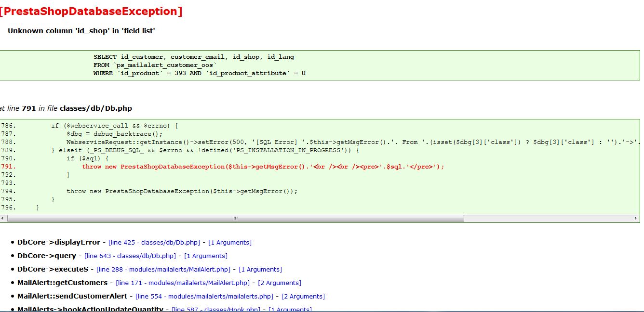Click code line 789 elseif _PS_DEBUG_SQL_

coord(205,150)
